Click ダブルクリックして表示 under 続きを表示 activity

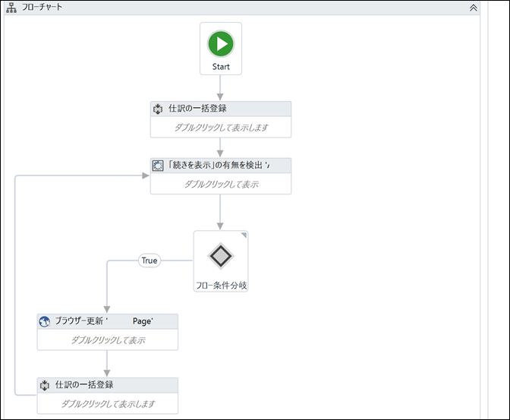point(221,185)
